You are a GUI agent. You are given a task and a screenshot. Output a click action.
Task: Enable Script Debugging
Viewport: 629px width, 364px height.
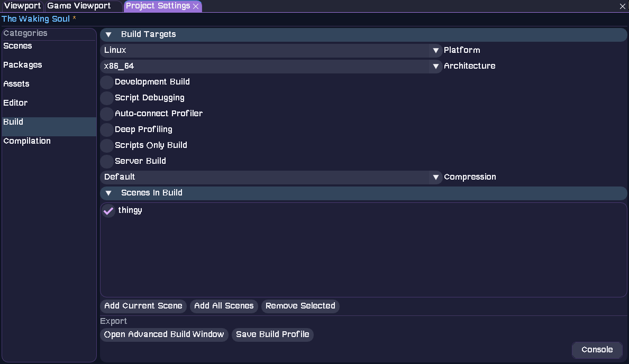106,98
